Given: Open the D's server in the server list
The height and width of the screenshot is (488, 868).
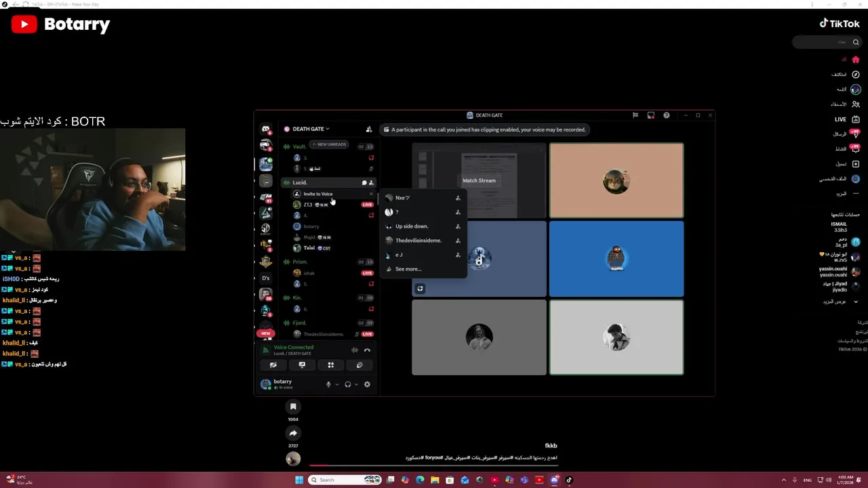Looking at the screenshot, I should click(x=266, y=278).
